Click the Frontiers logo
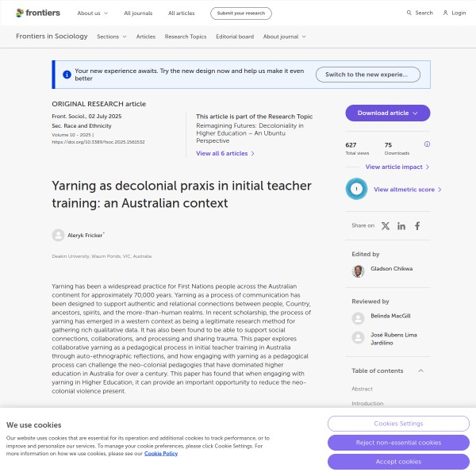 37,13
